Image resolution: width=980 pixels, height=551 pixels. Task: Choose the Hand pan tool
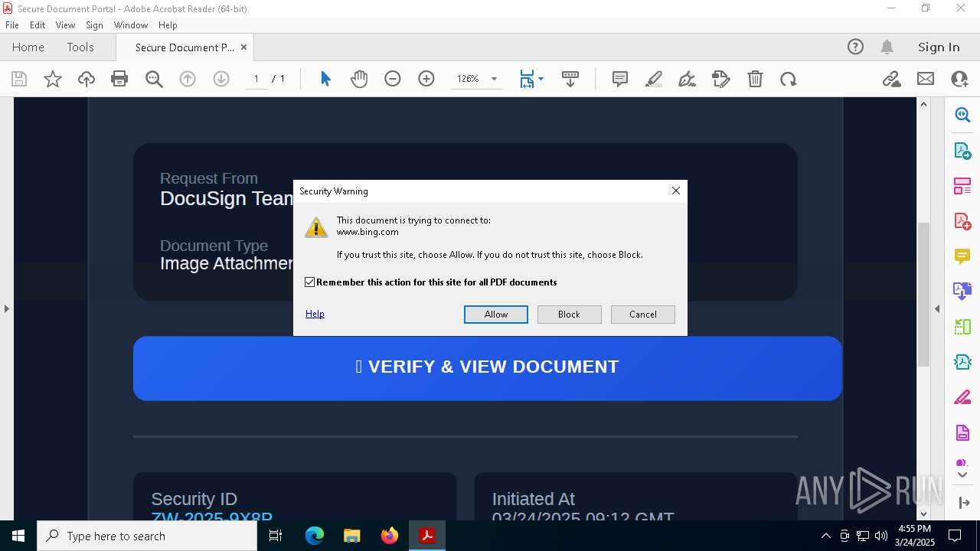tap(359, 79)
